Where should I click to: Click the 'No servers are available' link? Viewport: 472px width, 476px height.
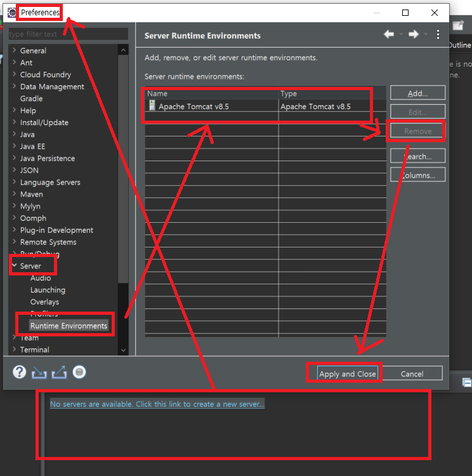pyautogui.click(x=157, y=404)
